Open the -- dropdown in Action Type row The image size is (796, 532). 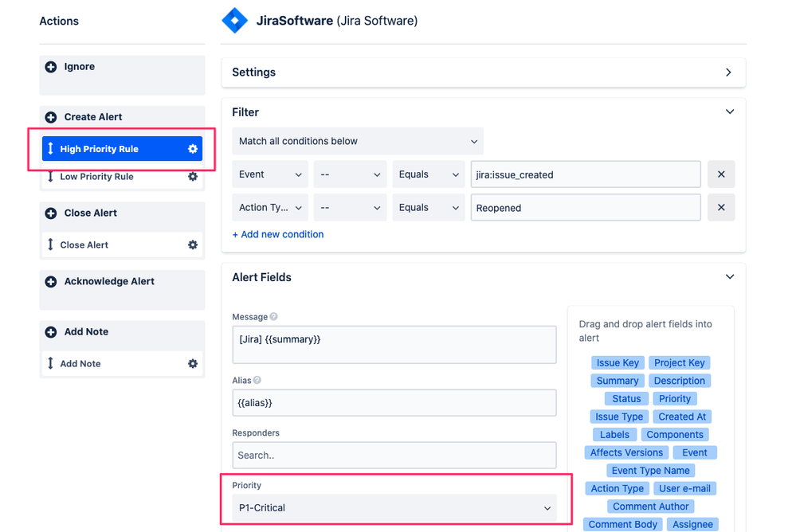tap(351, 208)
